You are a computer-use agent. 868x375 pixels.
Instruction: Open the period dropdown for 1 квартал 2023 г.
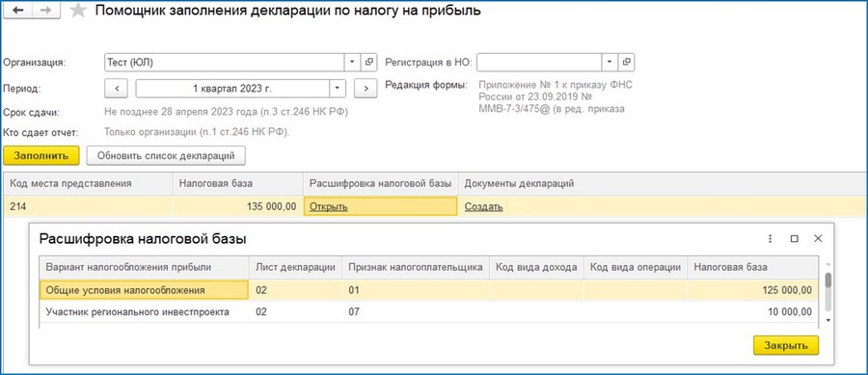[x=338, y=89]
